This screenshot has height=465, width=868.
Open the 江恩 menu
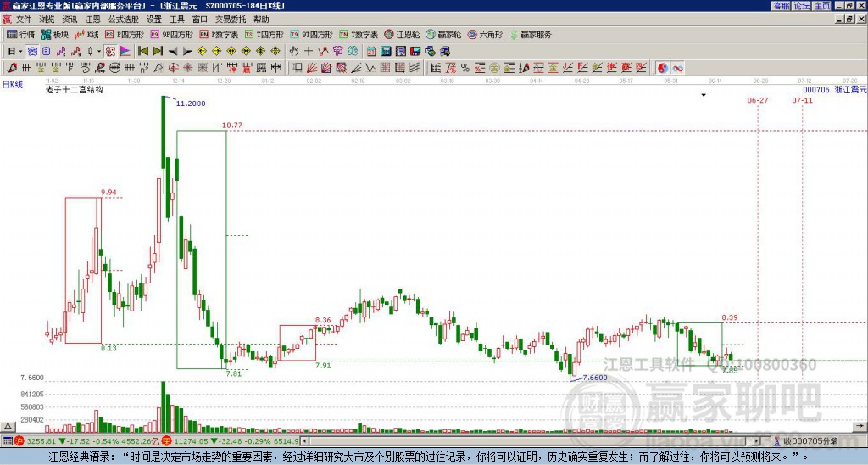[x=92, y=19]
